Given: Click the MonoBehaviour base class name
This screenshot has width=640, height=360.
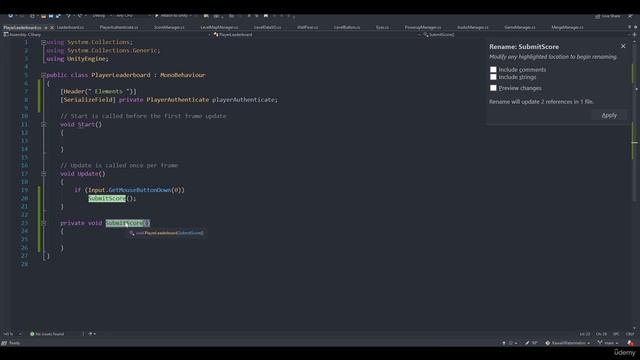Looking at the screenshot, I should click(183, 75).
